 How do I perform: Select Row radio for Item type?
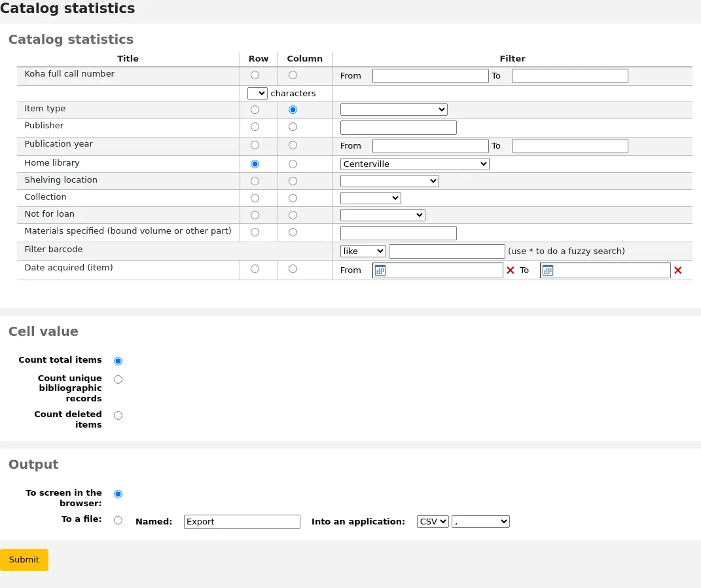click(x=255, y=109)
